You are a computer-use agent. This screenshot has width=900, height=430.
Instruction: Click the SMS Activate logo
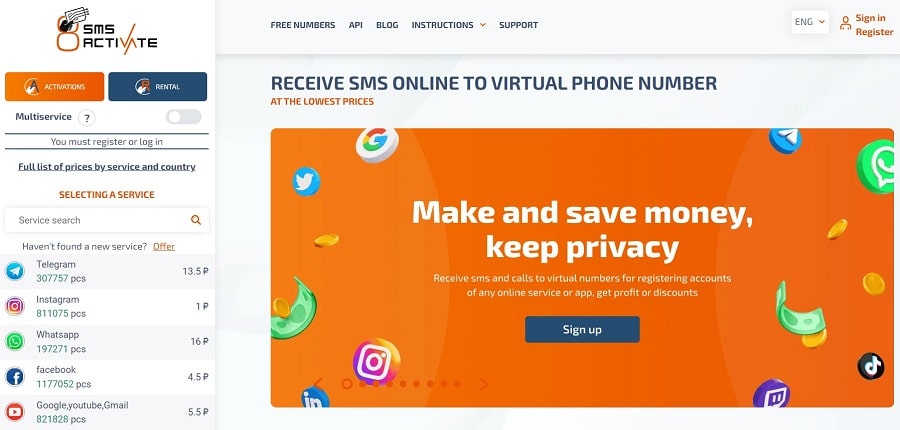point(107,30)
